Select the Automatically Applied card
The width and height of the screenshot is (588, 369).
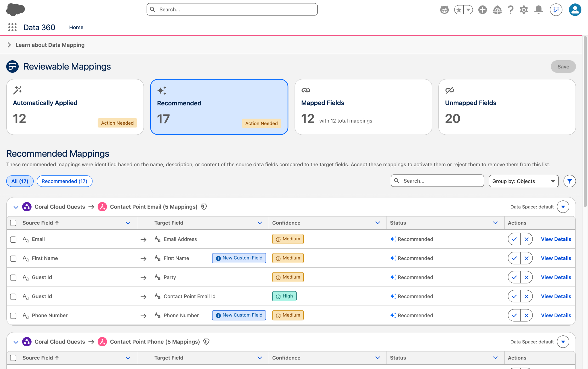pos(75,107)
